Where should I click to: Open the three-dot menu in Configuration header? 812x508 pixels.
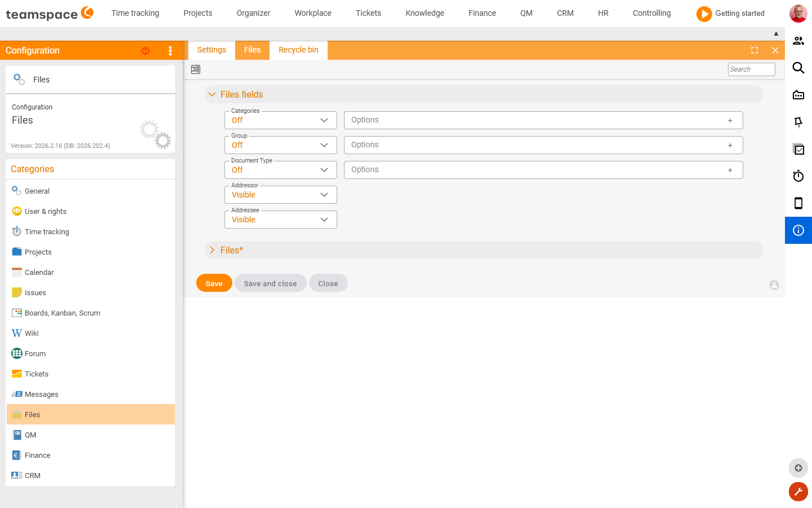[170, 51]
